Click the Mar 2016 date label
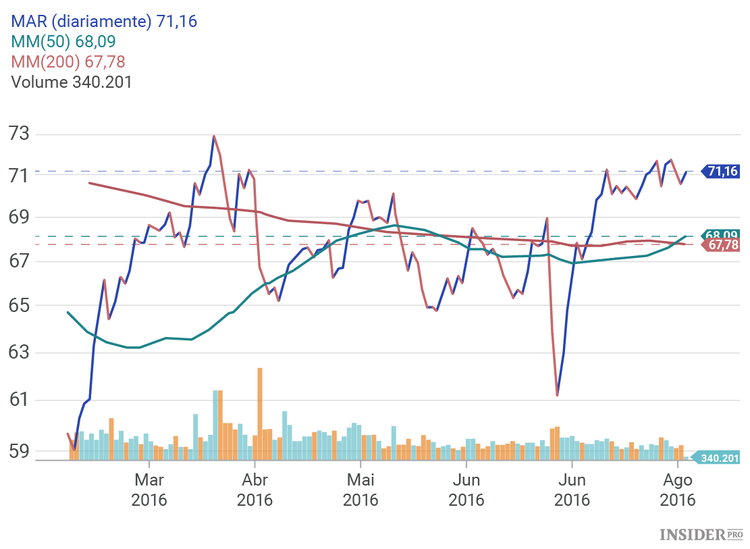The image size is (750, 549). coord(149,488)
